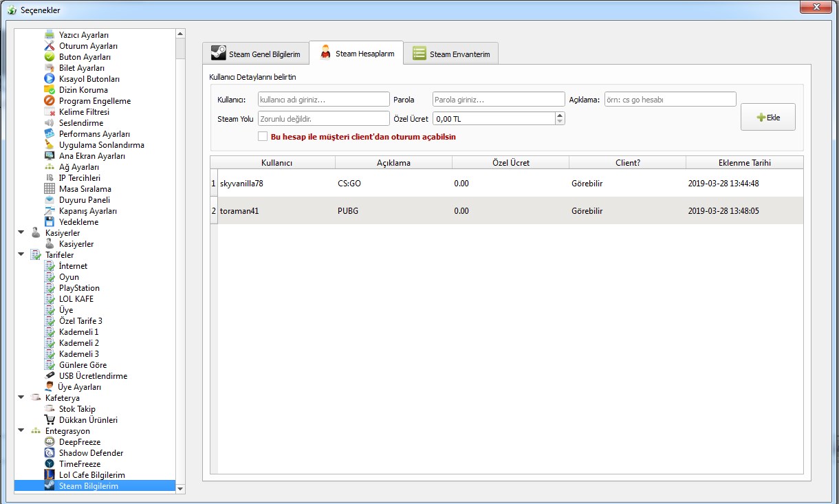Click the Client? column header
839x504 pixels.
(x=628, y=163)
